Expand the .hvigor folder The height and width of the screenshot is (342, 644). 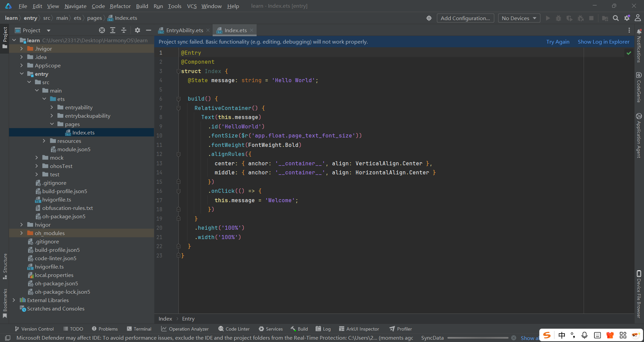pos(22,49)
